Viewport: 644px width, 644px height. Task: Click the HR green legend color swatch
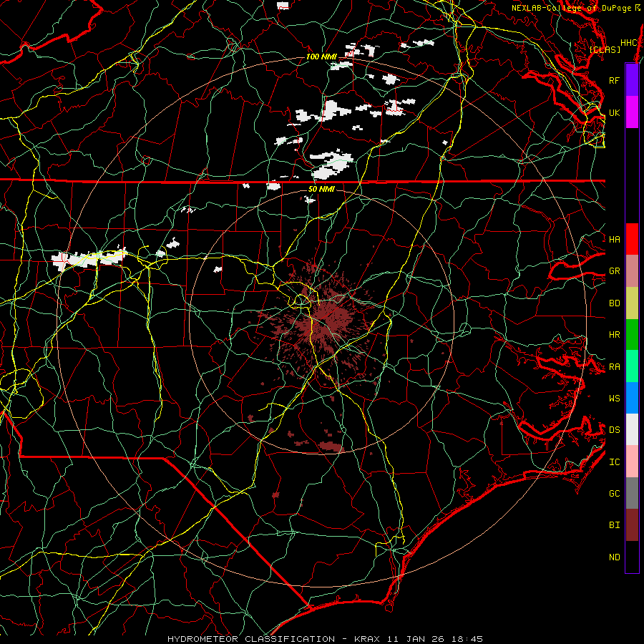pyautogui.click(x=632, y=335)
